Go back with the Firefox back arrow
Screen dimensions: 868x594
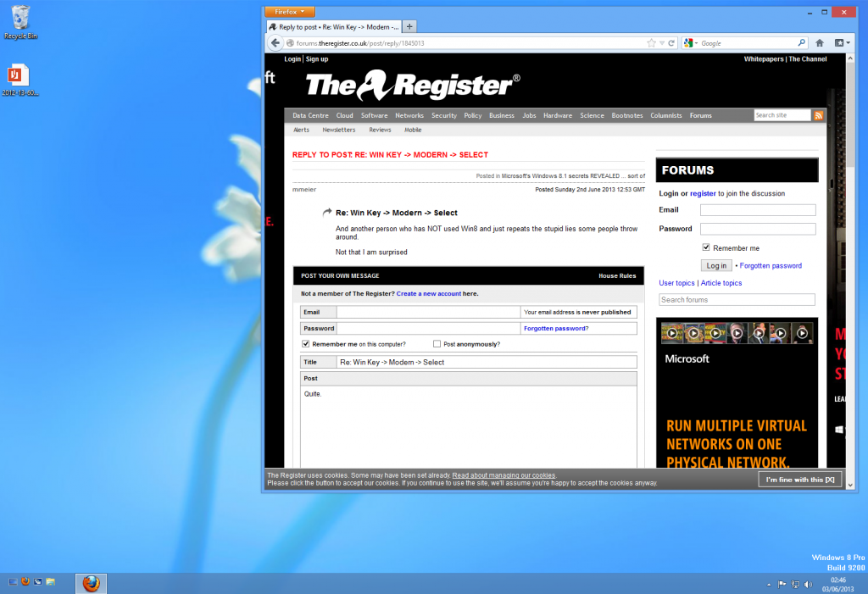point(275,42)
